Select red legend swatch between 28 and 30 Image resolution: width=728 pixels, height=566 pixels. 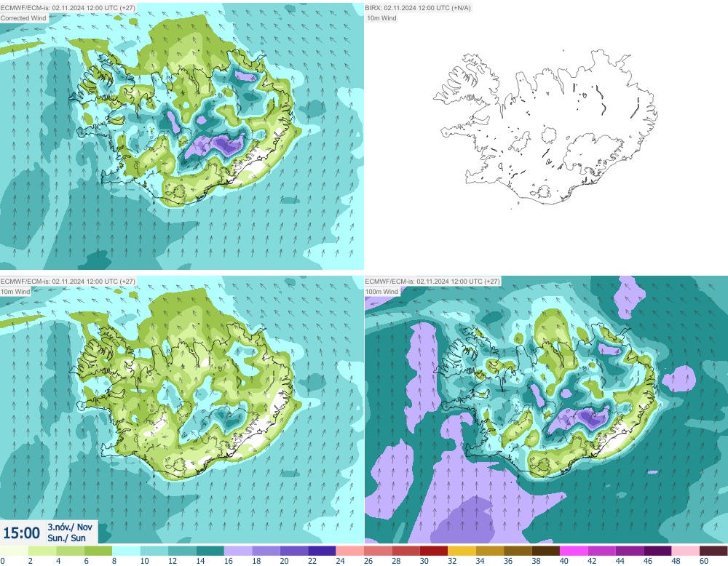point(405,551)
